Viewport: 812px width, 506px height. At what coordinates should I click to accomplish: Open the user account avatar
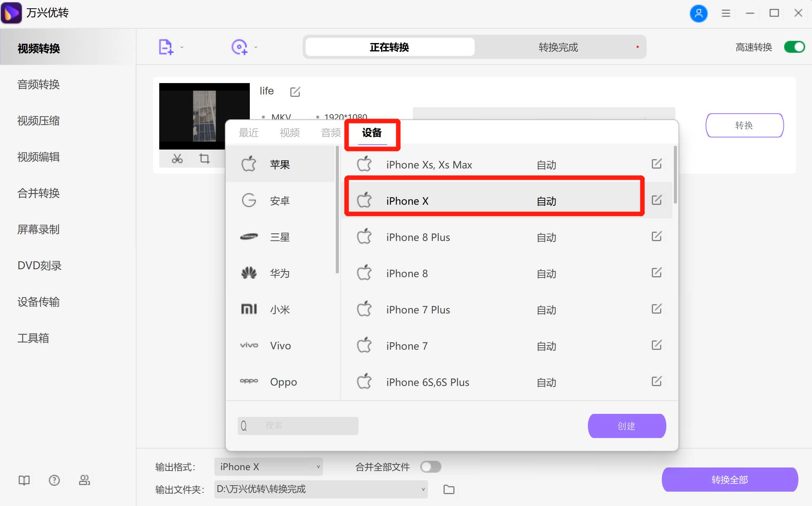coord(699,13)
